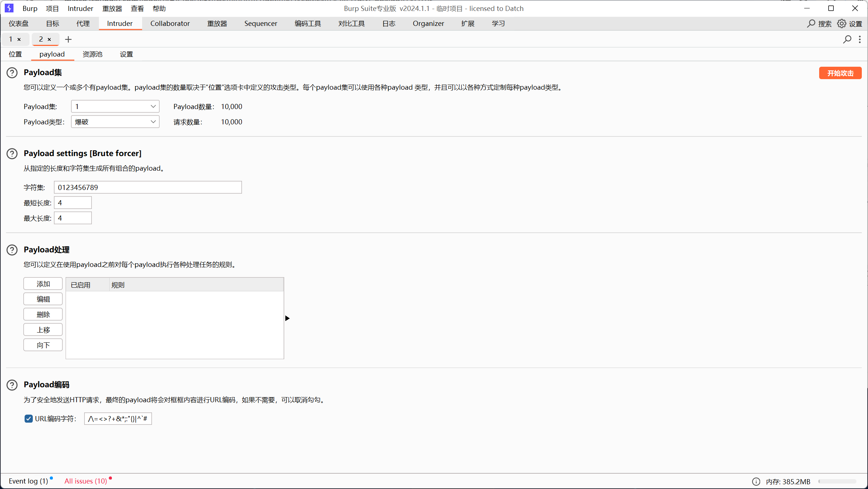868x489 pixels.
Task: Switch to the Organizer tab
Action: coord(428,23)
